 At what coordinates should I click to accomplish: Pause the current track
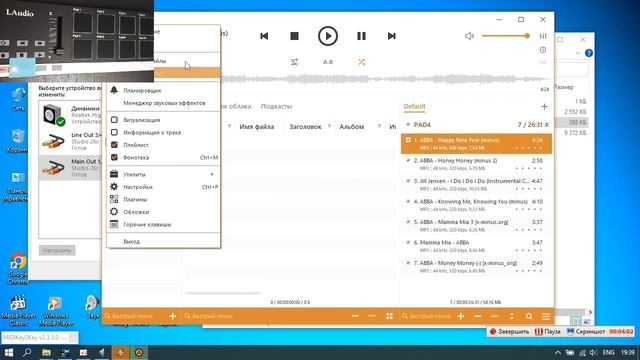(361, 36)
